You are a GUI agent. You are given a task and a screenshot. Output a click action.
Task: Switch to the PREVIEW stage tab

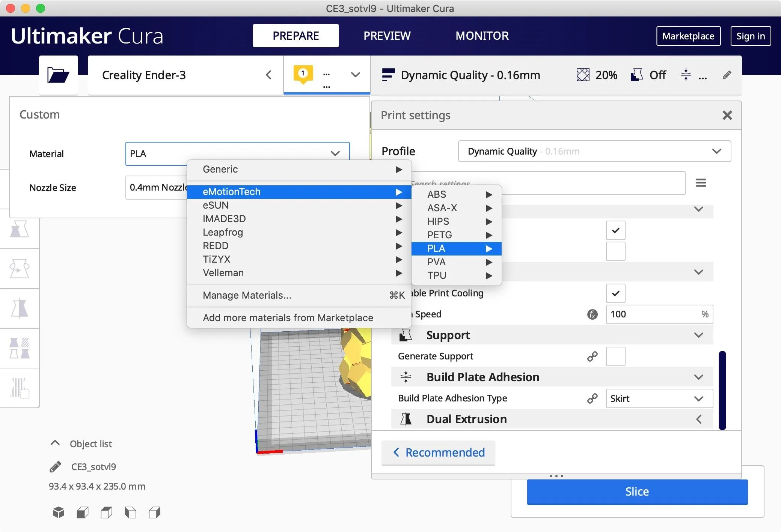click(387, 36)
